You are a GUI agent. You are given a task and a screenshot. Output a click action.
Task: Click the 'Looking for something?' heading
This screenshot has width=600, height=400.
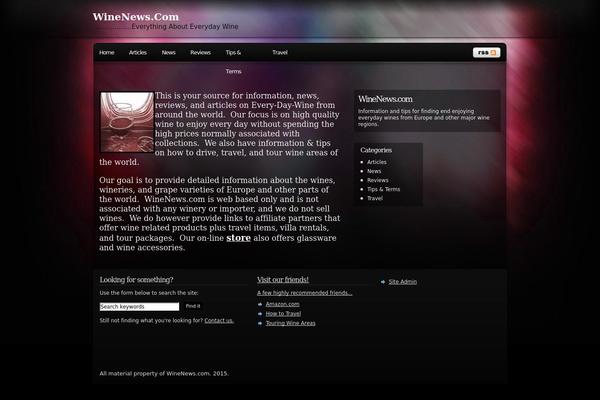[x=136, y=280]
